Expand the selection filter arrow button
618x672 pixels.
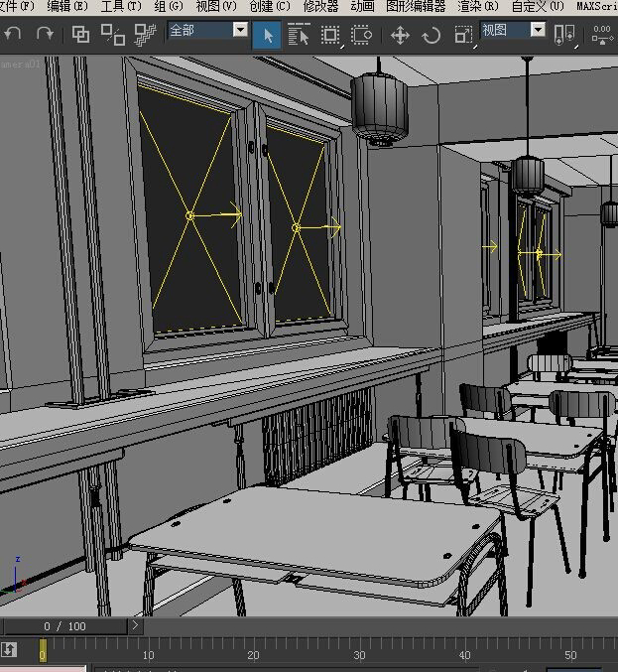(240, 30)
